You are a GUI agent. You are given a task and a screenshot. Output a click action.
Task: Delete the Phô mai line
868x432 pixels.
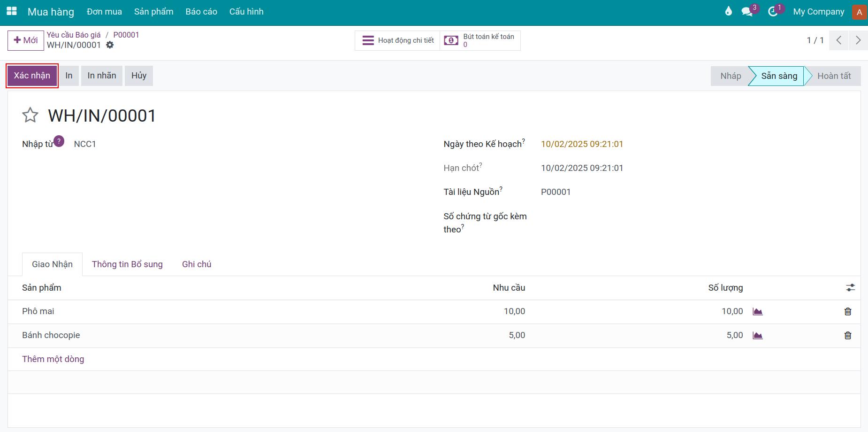pyautogui.click(x=848, y=311)
